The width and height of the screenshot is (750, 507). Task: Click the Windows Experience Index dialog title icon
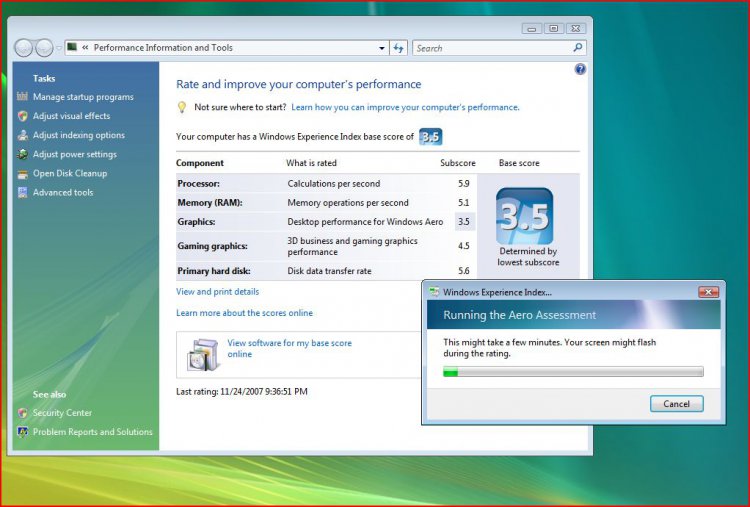[434, 292]
